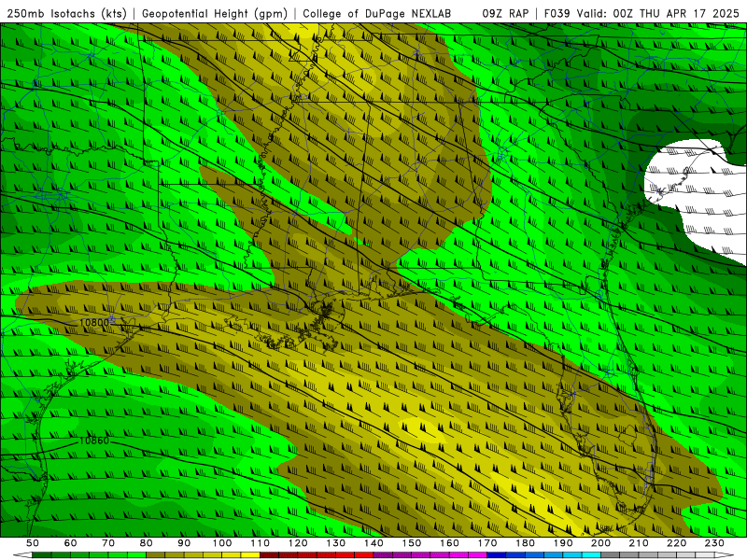Image resolution: width=747 pixels, height=560 pixels.
Task: Click the 180 value on color scale
Action: tap(525, 543)
